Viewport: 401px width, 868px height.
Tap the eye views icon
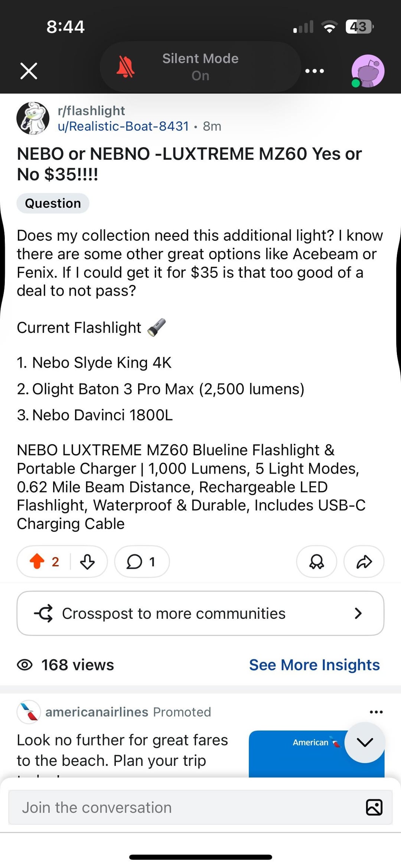25,665
